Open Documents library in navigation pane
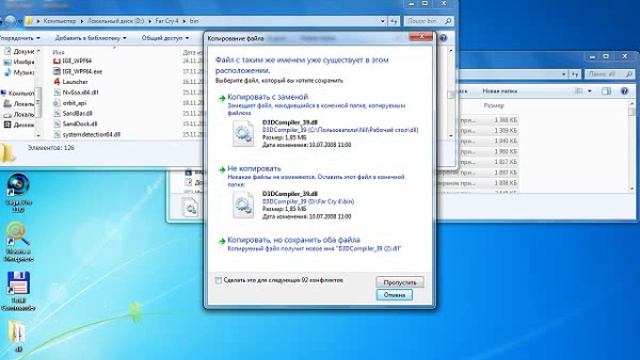640x360 pixels. click(x=19, y=51)
